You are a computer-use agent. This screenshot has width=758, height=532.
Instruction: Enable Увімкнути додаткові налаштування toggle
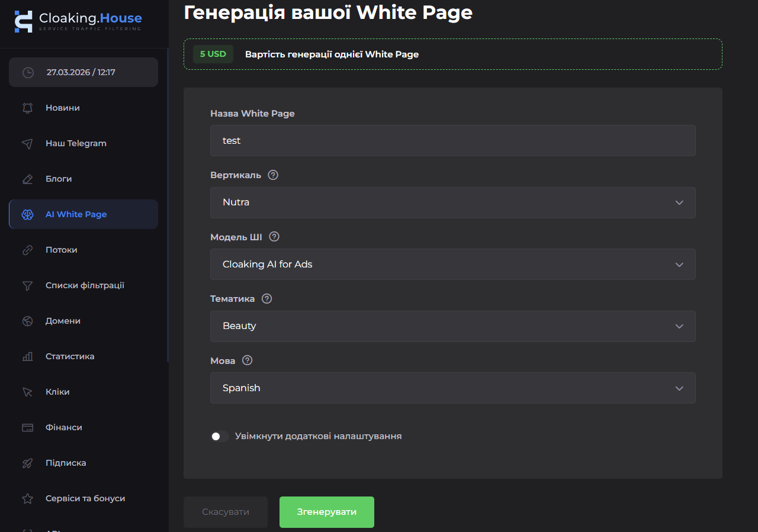click(220, 436)
